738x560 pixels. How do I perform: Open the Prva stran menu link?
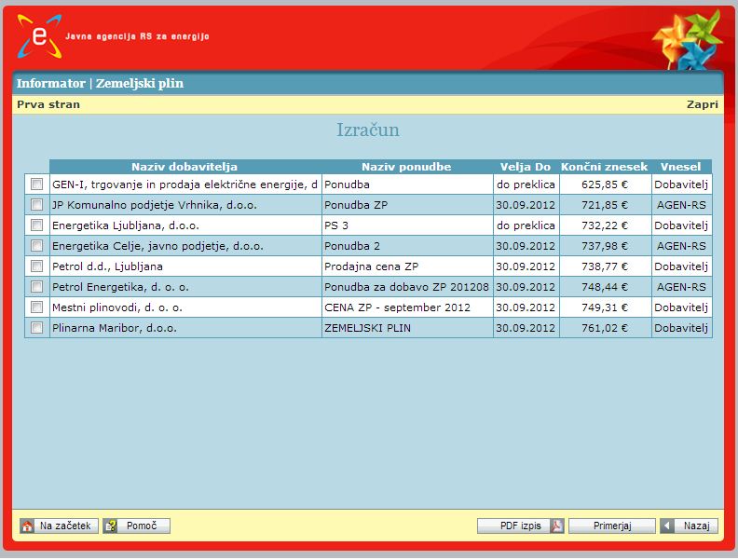click(48, 104)
